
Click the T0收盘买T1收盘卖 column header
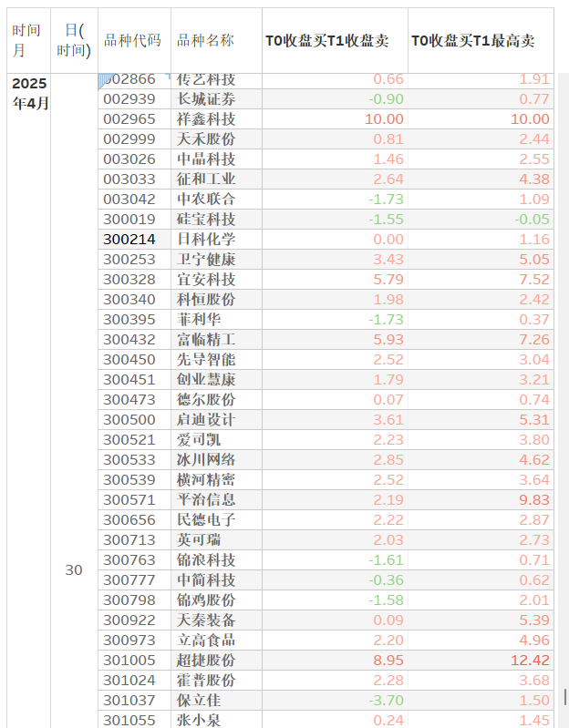coord(335,40)
